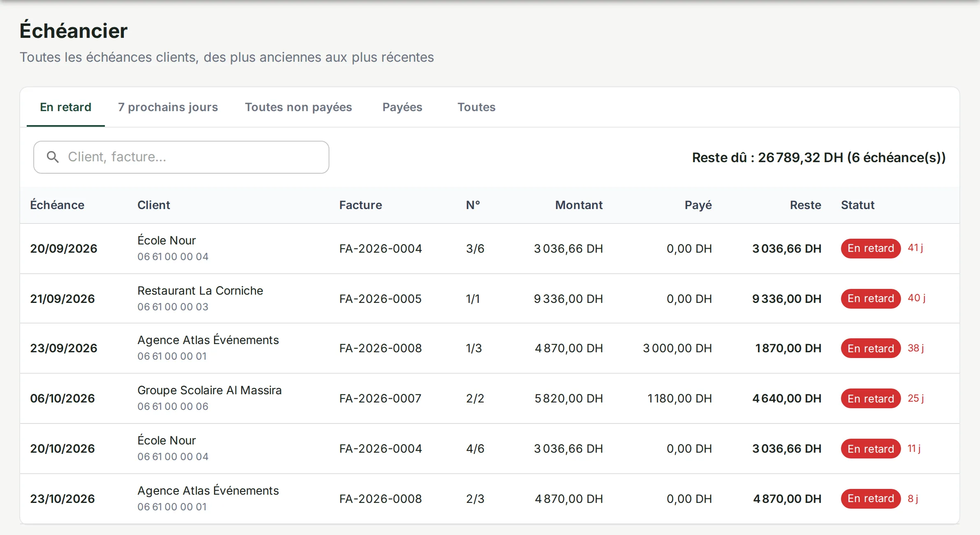Click the Statut column header
980x535 pixels.
point(857,205)
